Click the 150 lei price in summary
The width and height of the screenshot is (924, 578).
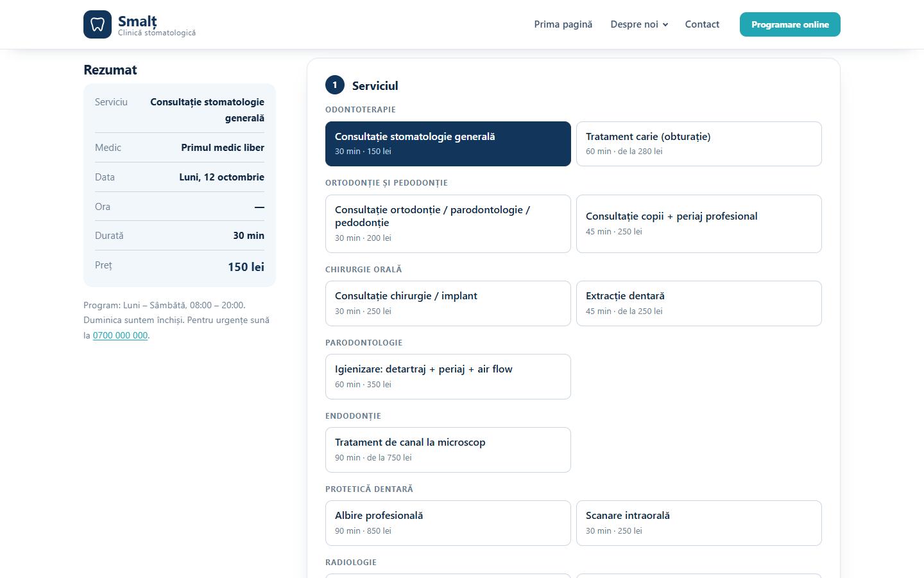click(x=246, y=267)
